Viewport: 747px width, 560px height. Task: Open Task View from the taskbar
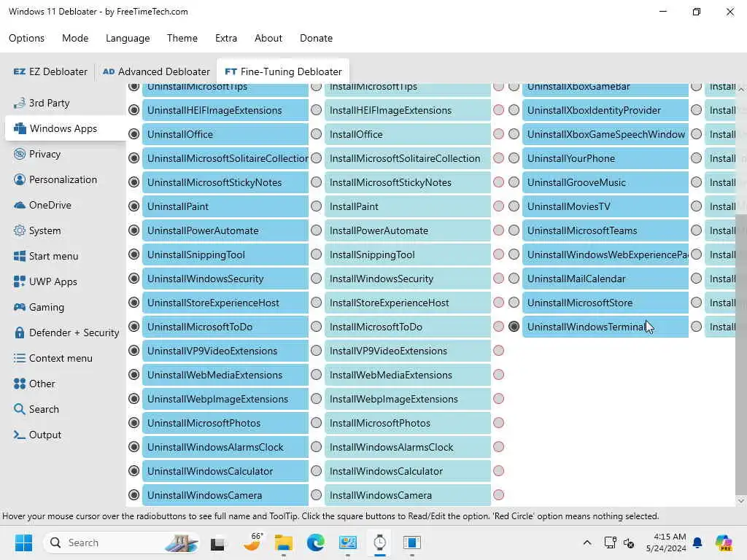pos(217,542)
